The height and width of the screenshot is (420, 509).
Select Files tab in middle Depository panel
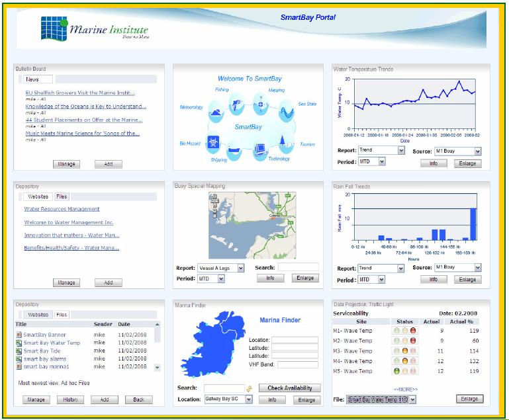click(62, 196)
